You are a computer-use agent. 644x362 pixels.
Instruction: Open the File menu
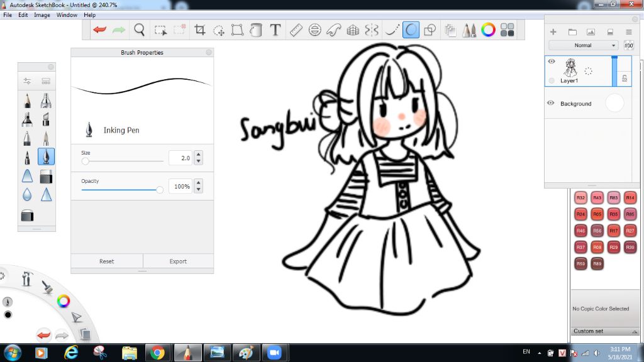click(8, 15)
